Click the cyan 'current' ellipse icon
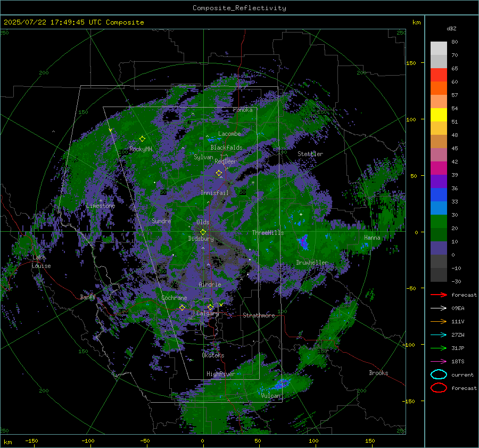This screenshot has height=448, width=479. click(x=439, y=374)
